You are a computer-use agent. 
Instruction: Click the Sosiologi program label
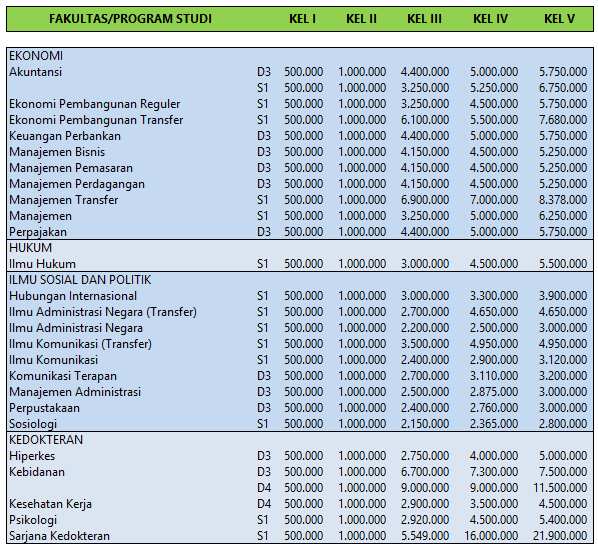pos(33,424)
